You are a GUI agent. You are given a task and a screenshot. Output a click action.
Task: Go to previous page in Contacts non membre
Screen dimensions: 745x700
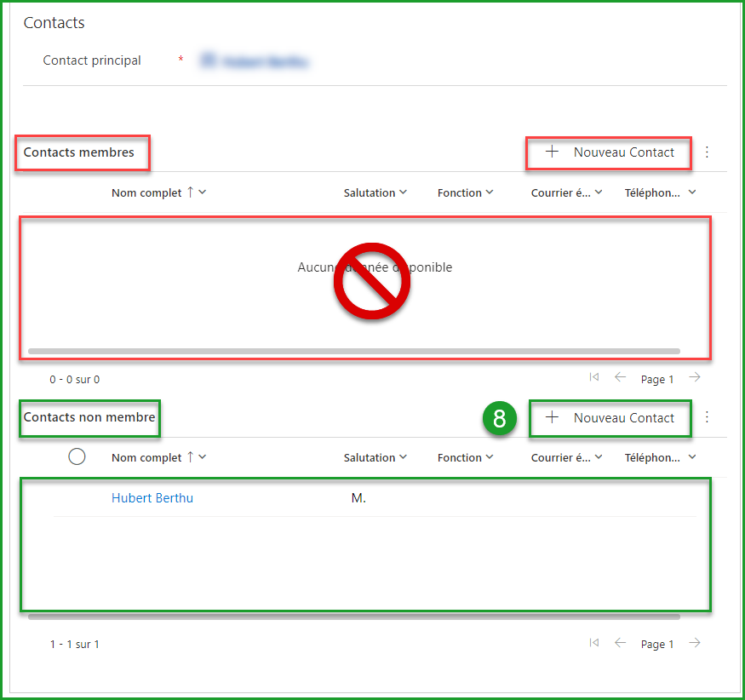[x=620, y=643]
